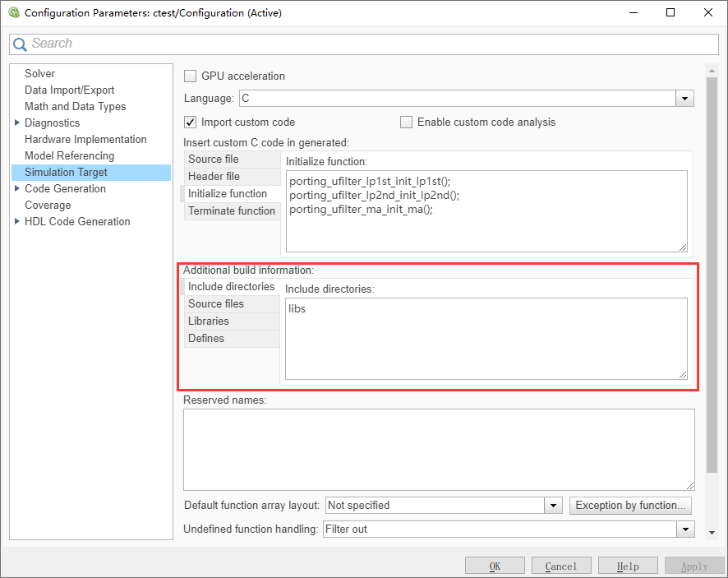Select HDL Code Generation in the tree
Viewport: 728px width, 578px height.
coord(77,222)
